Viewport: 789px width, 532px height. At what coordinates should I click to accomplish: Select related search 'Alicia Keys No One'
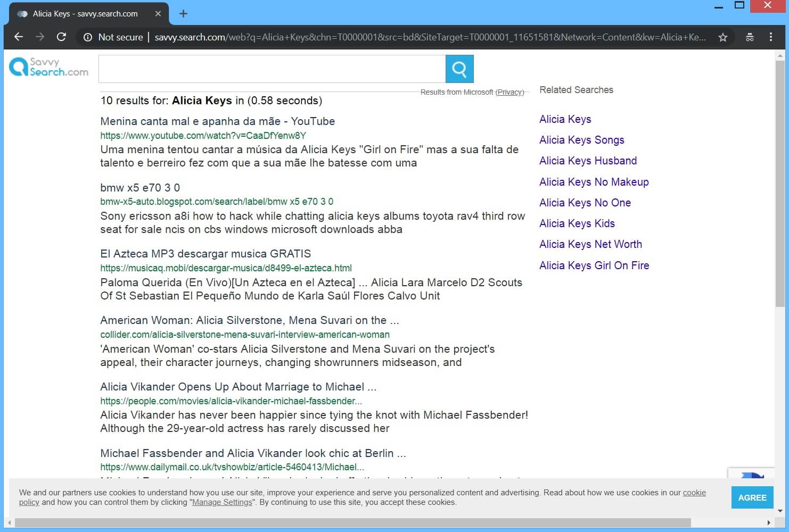point(585,203)
